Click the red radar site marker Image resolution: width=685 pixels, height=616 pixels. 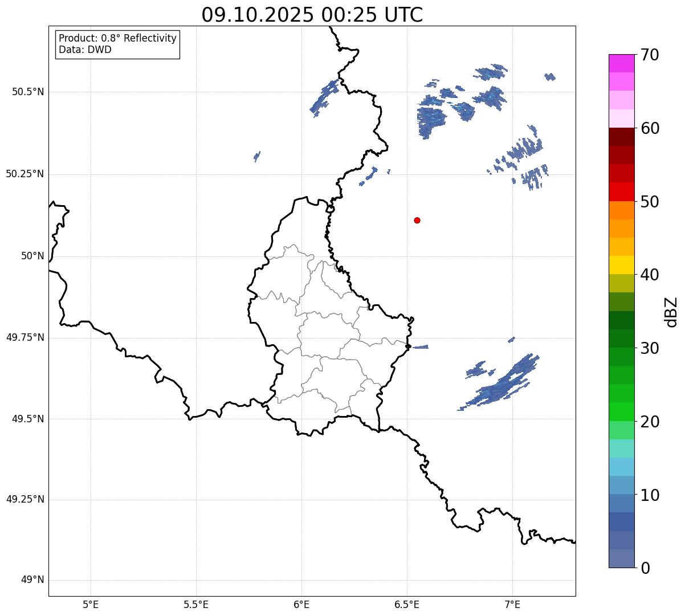coord(417,220)
